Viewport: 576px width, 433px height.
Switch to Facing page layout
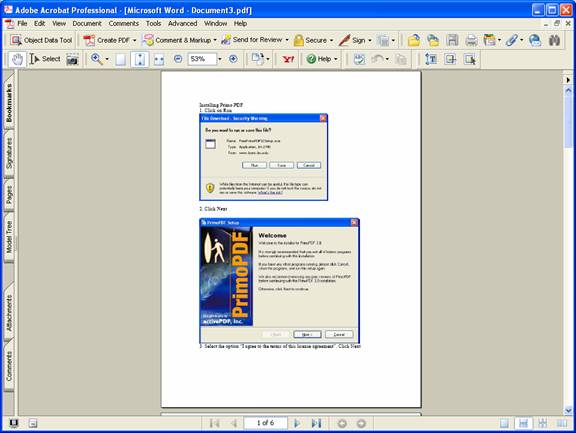[x=562, y=423]
